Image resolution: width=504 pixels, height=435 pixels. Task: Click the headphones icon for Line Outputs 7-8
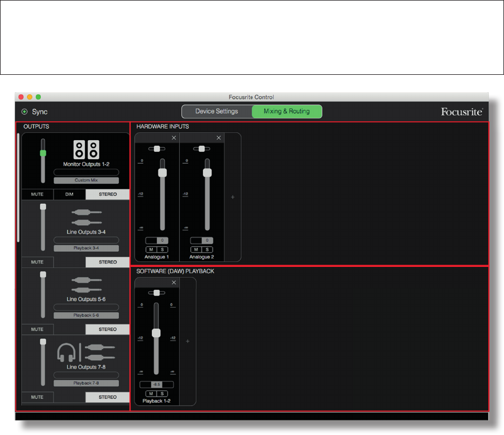coord(66,352)
